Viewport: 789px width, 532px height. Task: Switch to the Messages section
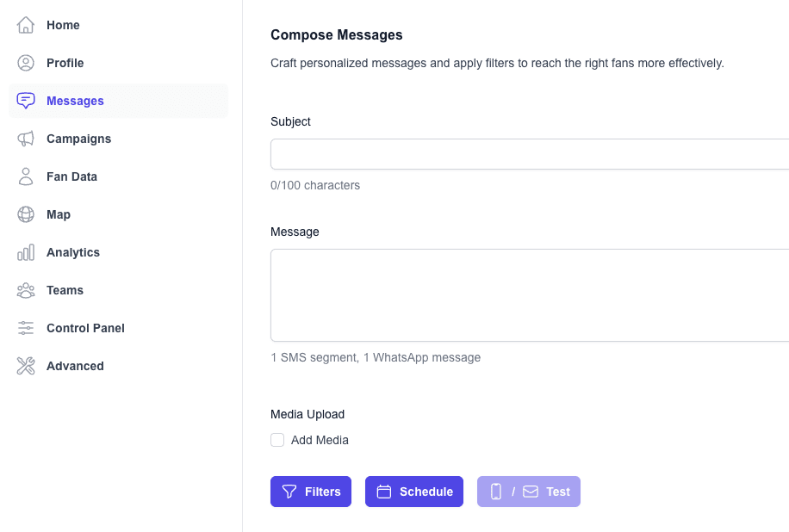pyautogui.click(x=75, y=101)
